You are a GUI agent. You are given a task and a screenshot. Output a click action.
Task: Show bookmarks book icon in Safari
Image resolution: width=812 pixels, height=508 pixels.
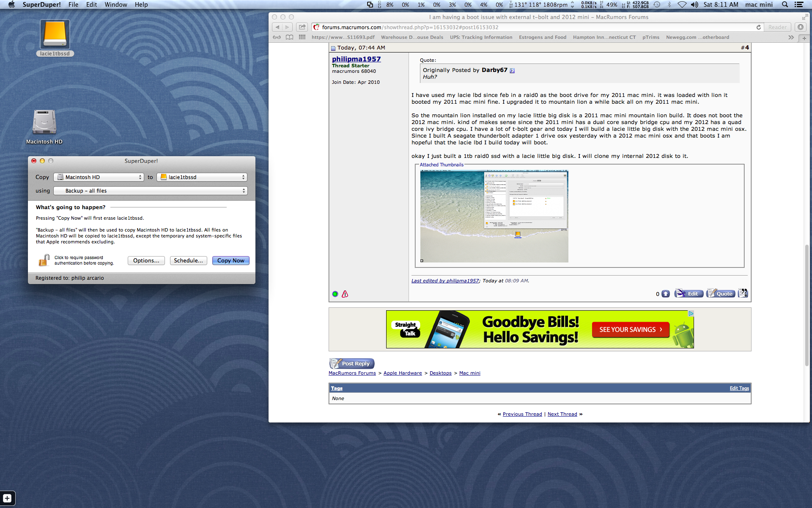click(289, 37)
